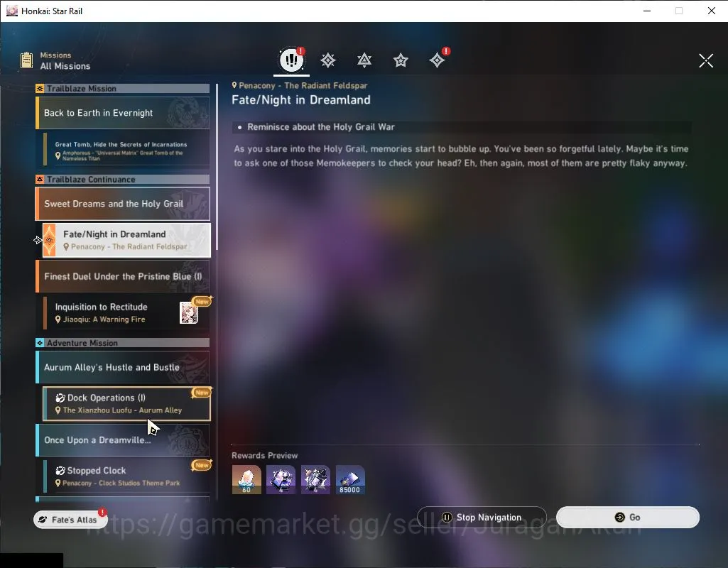Viewport: 728px width, 568px height.
Task: Switch to Adventure Mission diamond tab
Action: pos(437,60)
